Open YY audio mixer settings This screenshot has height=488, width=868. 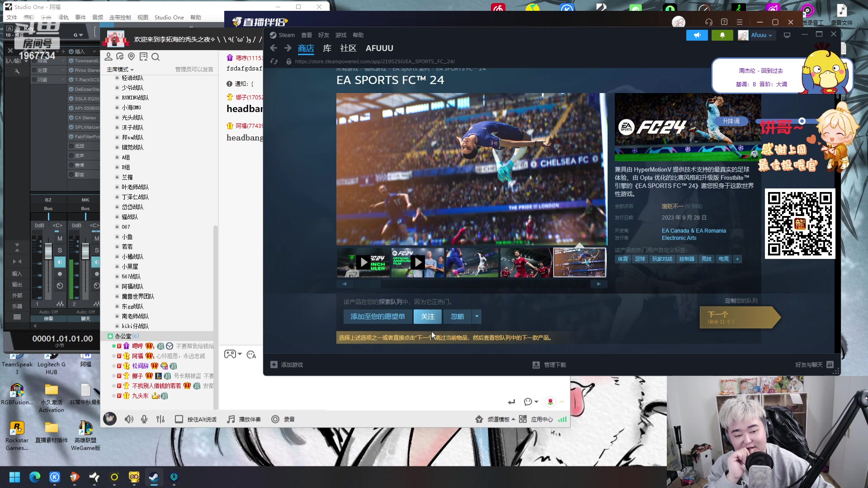(160, 419)
